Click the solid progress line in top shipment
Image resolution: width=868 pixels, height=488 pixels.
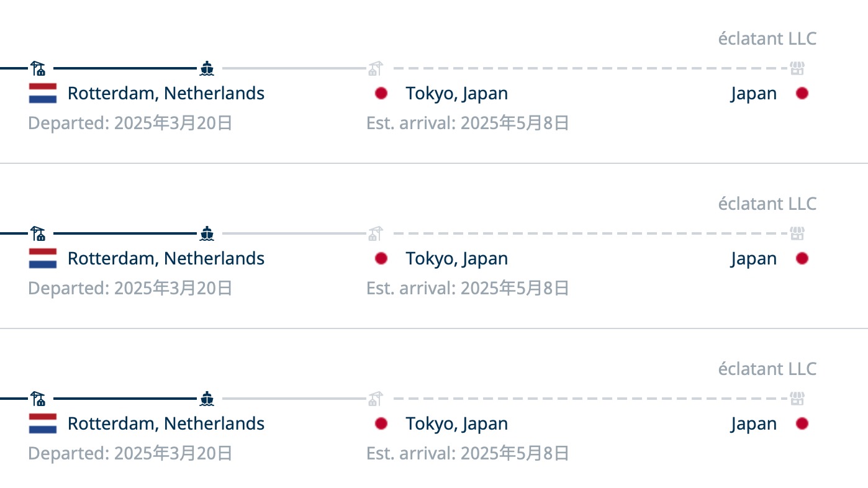click(124, 68)
